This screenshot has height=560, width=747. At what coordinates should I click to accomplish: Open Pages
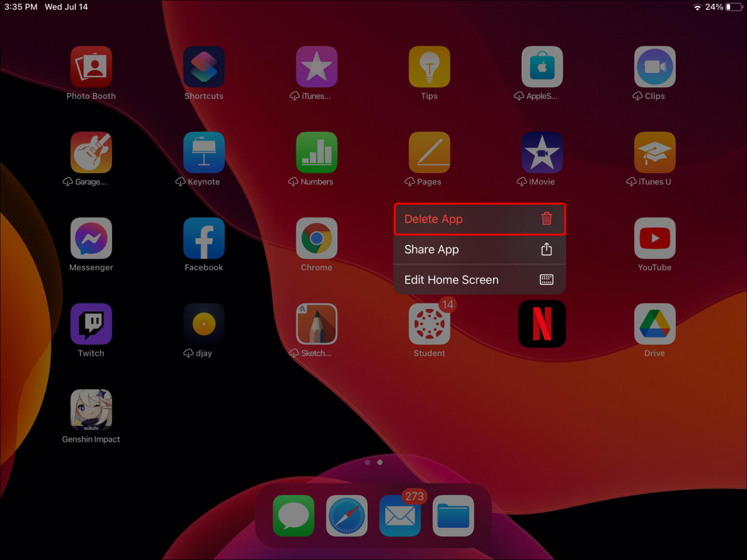click(x=429, y=152)
